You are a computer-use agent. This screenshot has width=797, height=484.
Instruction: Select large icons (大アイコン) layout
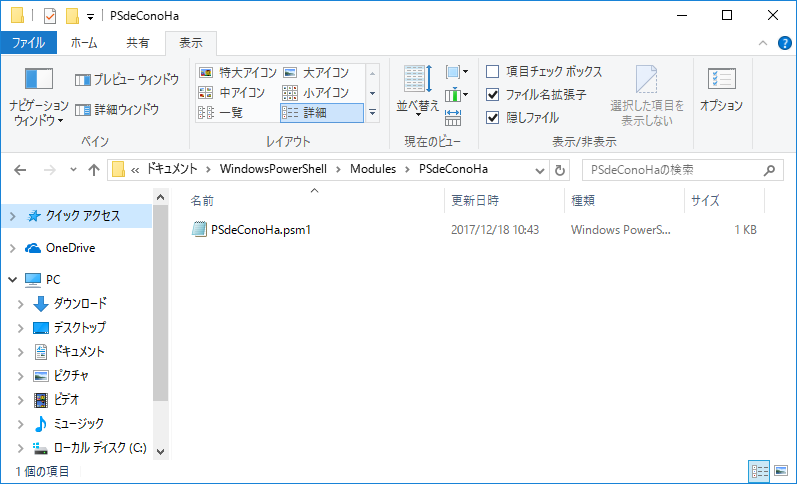click(316, 73)
